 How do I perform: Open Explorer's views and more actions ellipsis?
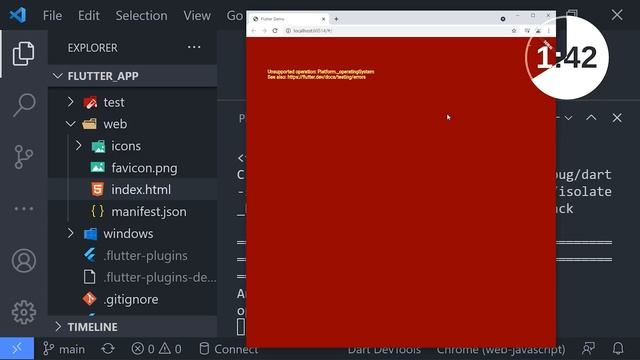(194, 47)
